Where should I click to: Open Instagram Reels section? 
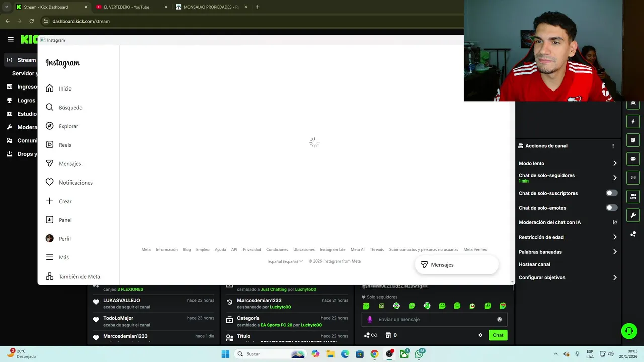[58, 145]
